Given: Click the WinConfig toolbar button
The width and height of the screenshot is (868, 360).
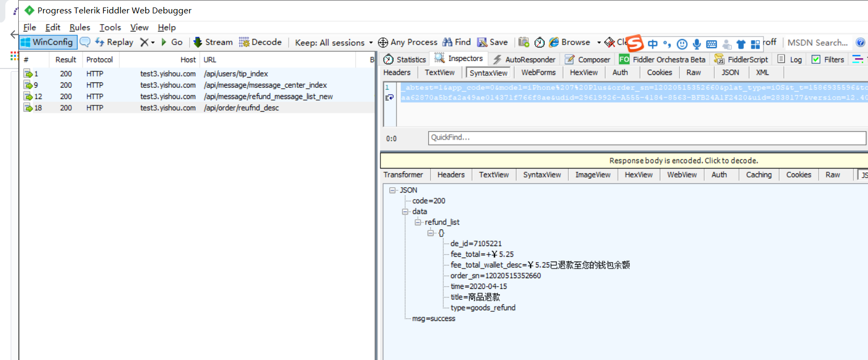Looking at the screenshot, I should [47, 42].
